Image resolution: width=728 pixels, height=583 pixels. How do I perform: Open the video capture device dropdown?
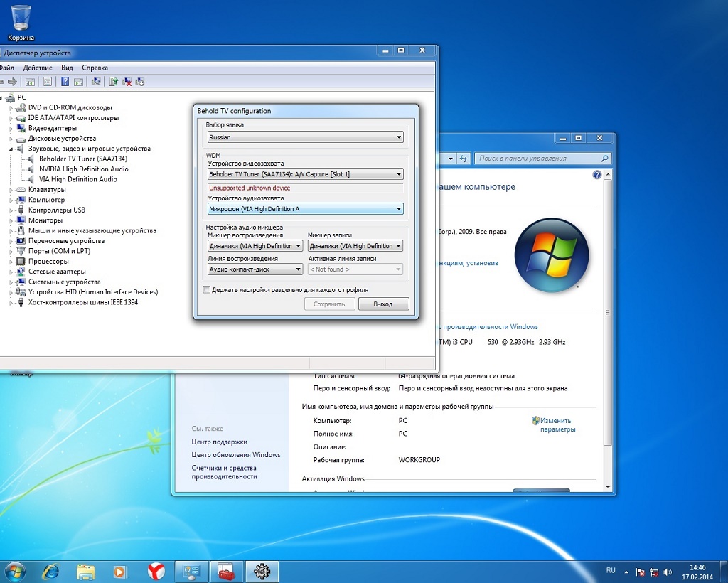point(305,174)
